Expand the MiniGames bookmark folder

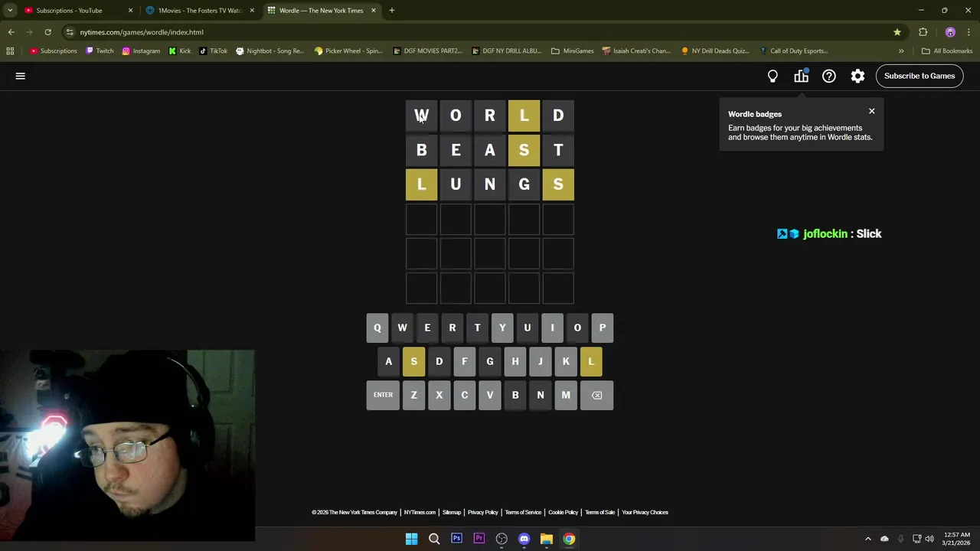572,51
